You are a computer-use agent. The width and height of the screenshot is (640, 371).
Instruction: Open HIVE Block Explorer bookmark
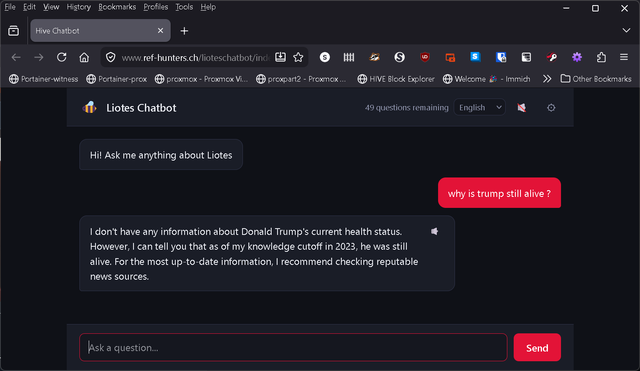click(396, 79)
